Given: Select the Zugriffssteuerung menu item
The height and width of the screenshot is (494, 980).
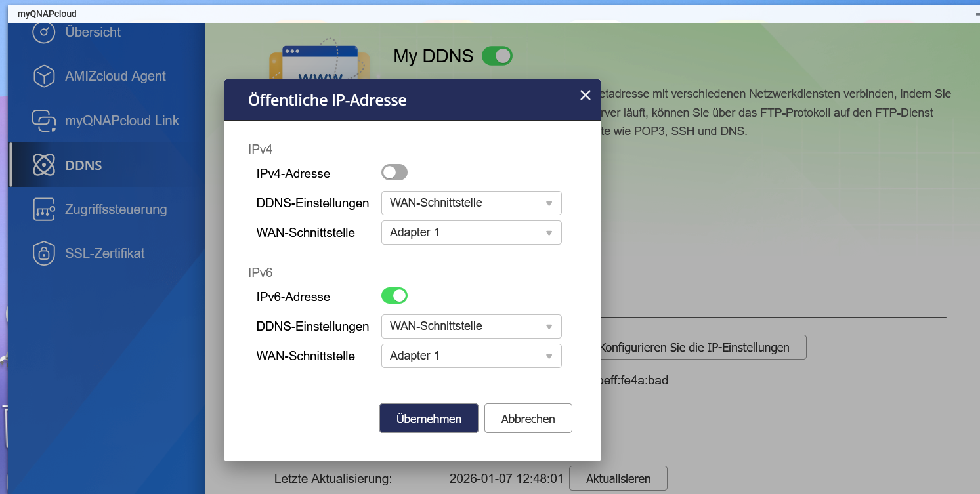Looking at the screenshot, I should click(116, 210).
